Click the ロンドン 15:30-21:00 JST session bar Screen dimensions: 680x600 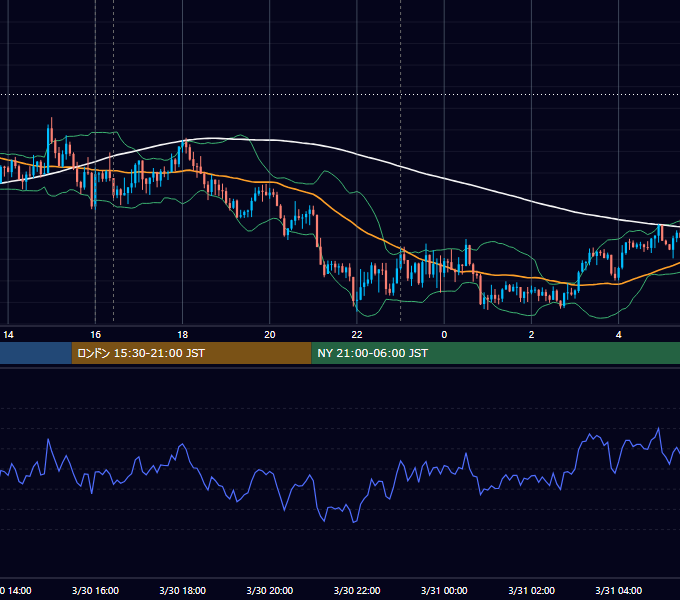[191, 353]
